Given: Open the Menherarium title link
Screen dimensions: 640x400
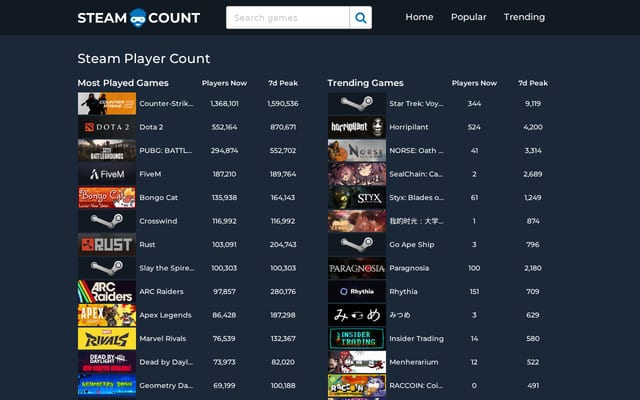Looking at the screenshot, I should pyautogui.click(x=414, y=362).
